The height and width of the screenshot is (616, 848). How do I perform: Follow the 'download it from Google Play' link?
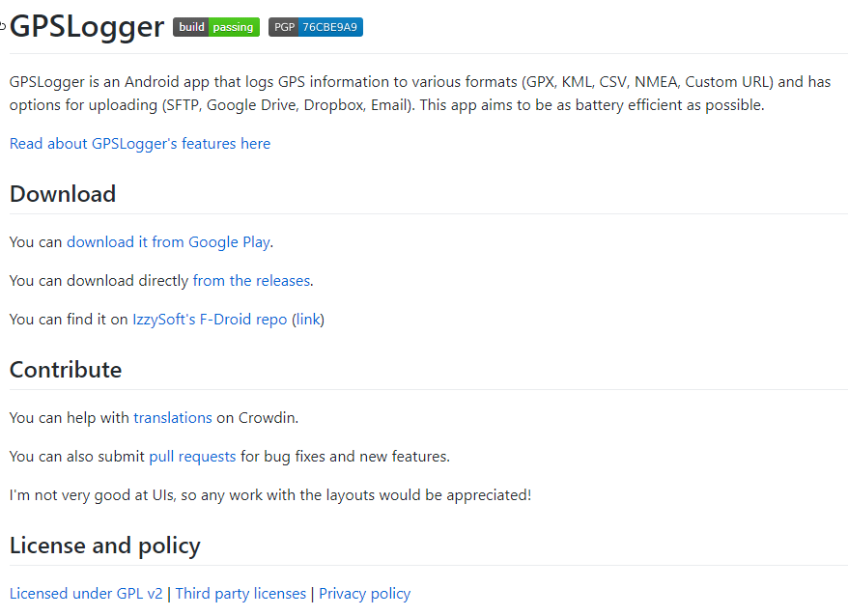(168, 242)
